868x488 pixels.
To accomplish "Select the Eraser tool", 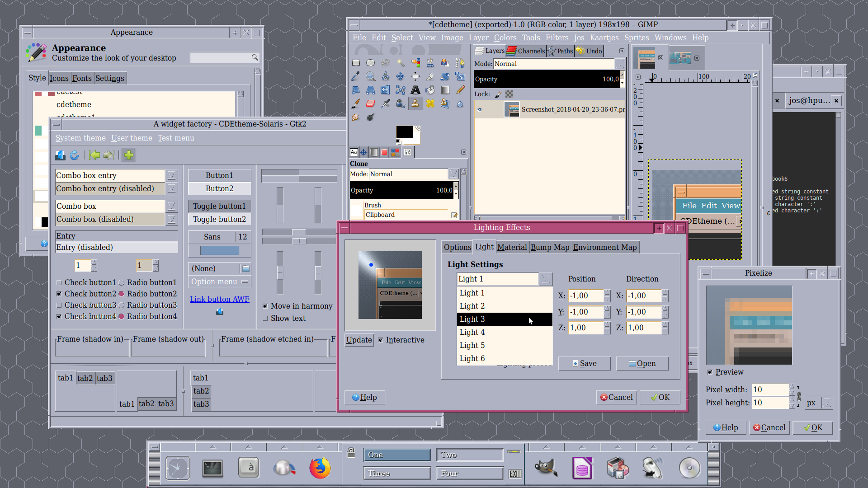I will pyautogui.click(x=370, y=103).
